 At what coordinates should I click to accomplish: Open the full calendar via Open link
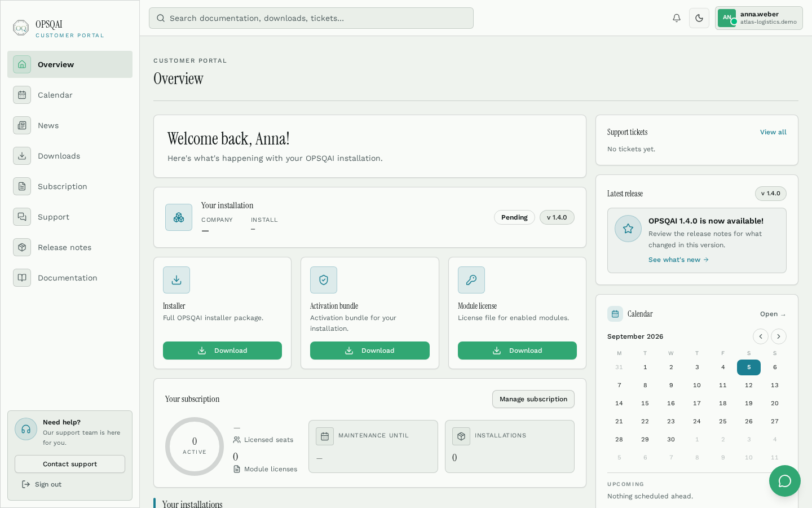pyautogui.click(x=773, y=314)
